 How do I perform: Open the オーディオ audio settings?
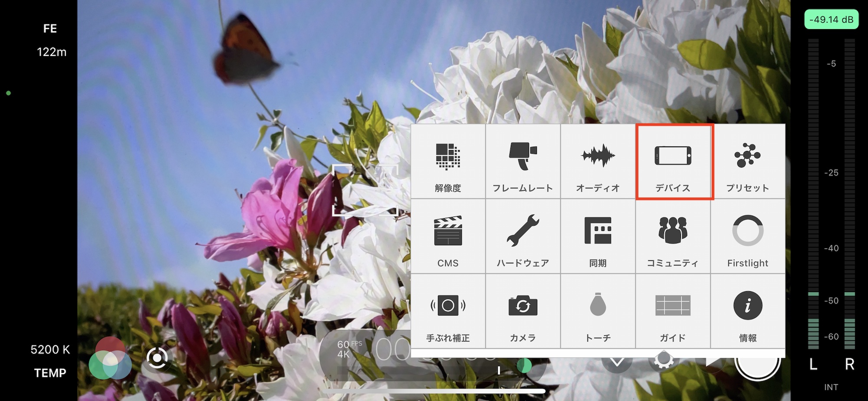tap(598, 161)
